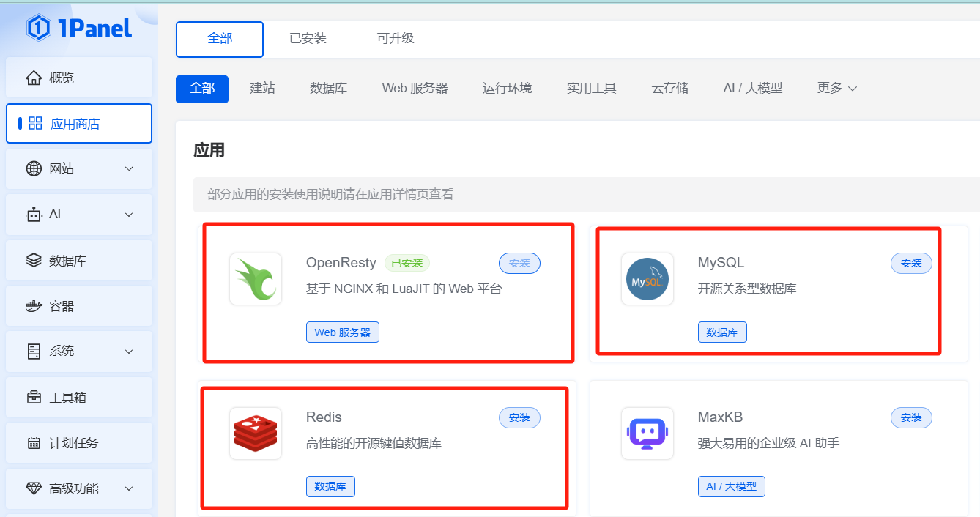Click the layers icon beside 数据库 in sidebar
This screenshot has width=980, height=517.
coord(34,260)
